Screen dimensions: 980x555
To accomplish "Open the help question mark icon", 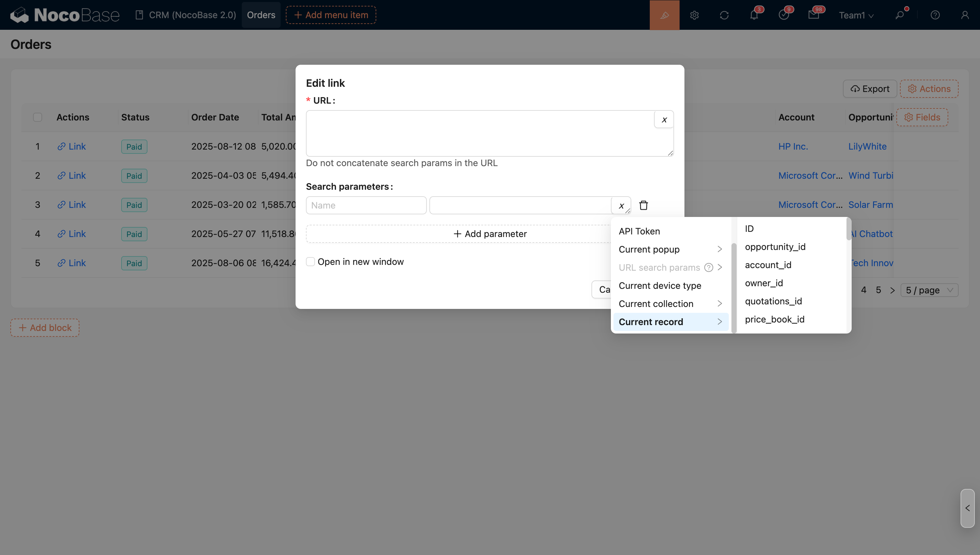I will pos(935,15).
